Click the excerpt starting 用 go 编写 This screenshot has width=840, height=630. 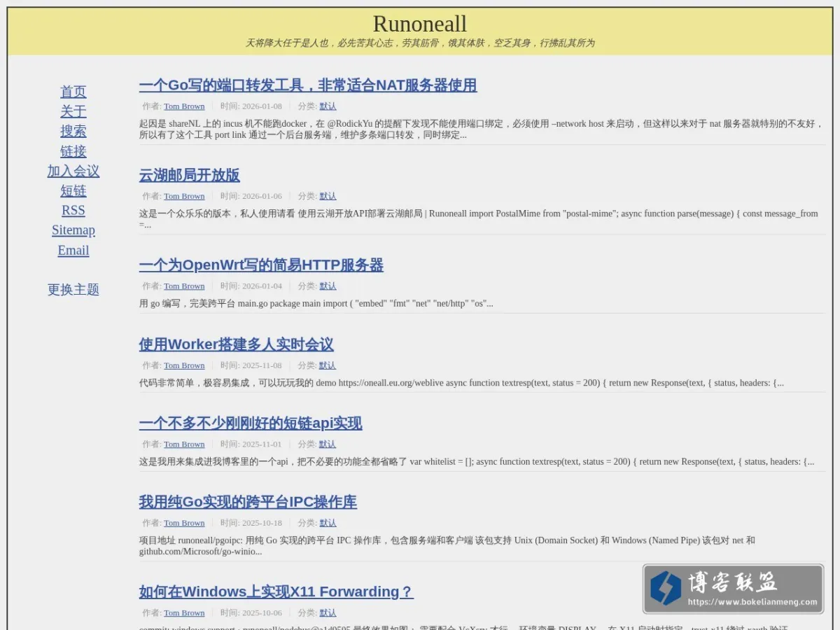point(316,304)
